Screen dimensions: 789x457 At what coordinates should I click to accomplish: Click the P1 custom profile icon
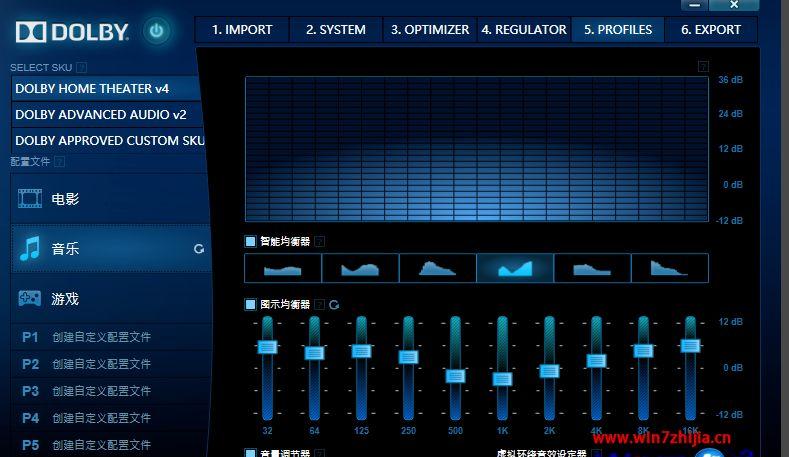30,337
